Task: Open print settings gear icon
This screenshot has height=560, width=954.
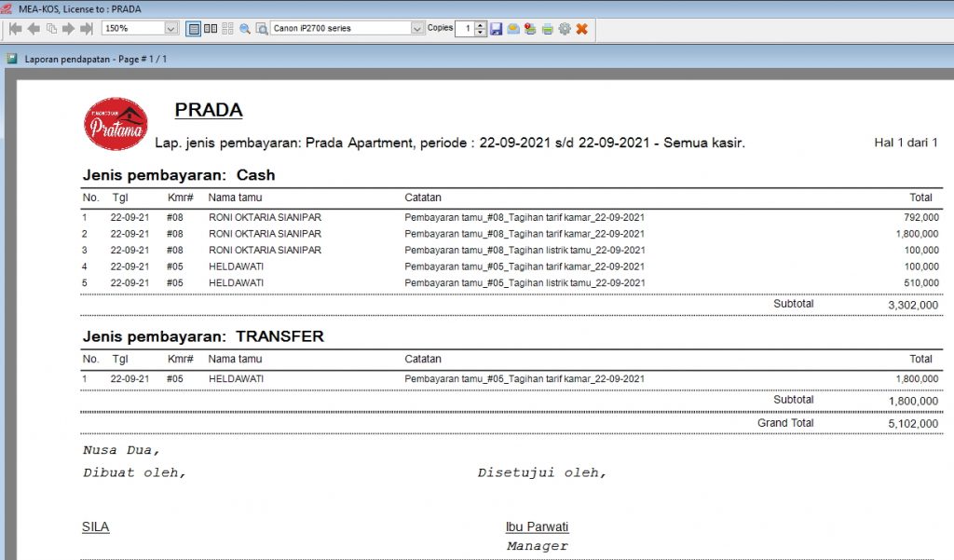Action: click(x=565, y=29)
